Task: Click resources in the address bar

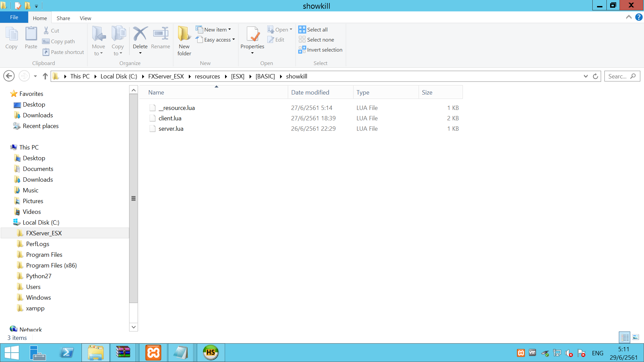Action: coord(207,76)
